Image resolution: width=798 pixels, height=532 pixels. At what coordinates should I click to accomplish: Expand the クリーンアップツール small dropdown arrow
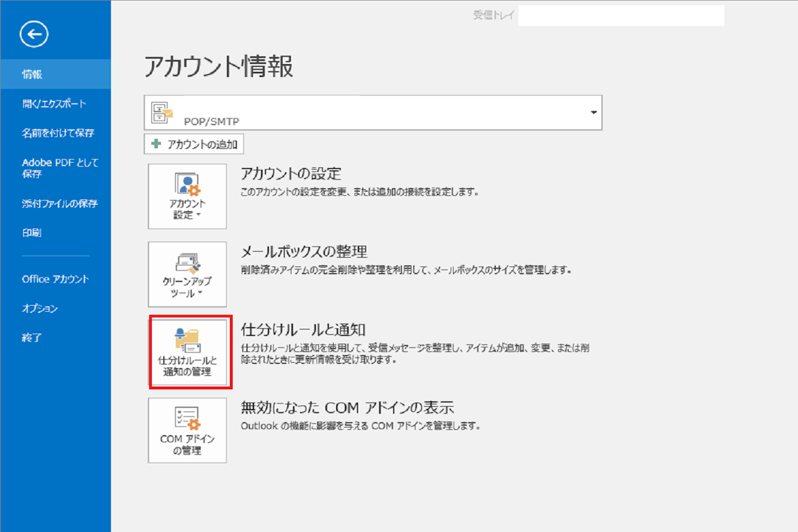point(200,292)
